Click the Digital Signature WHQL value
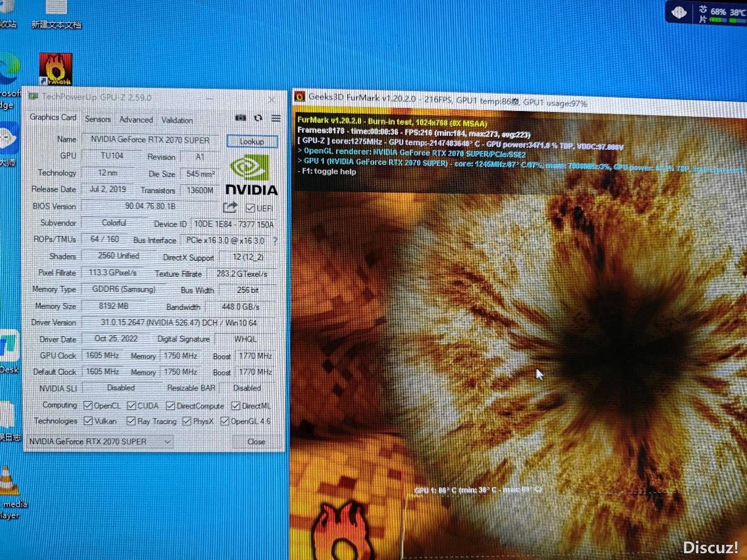The width and height of the screenshot is (747, 560). [x=245, y=339]
